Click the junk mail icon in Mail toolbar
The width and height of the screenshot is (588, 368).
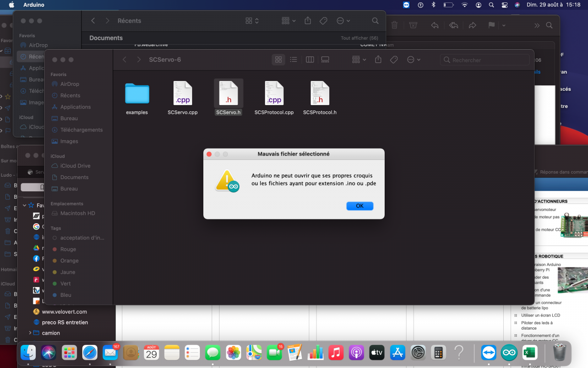[413, 25]
